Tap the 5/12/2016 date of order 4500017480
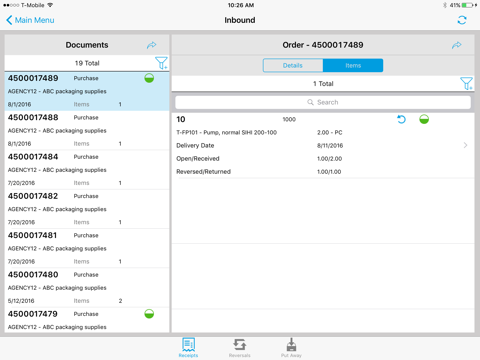Image resolution: width=480 pixels, height=360 pixels. coord(21,301)
